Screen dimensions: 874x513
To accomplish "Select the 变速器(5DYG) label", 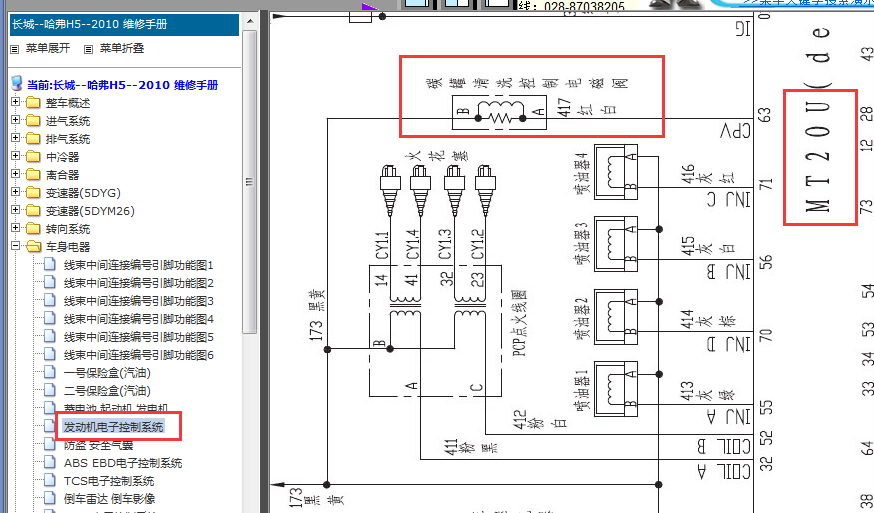I will click(83, 193).
